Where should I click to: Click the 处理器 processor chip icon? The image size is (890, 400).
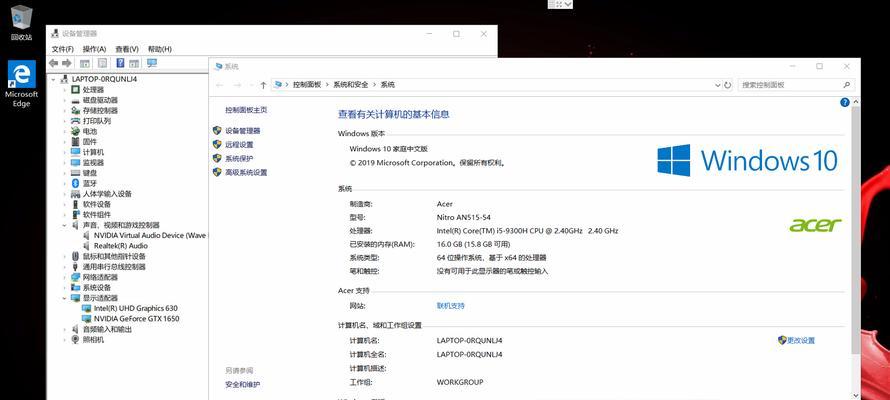click(75, 90)
